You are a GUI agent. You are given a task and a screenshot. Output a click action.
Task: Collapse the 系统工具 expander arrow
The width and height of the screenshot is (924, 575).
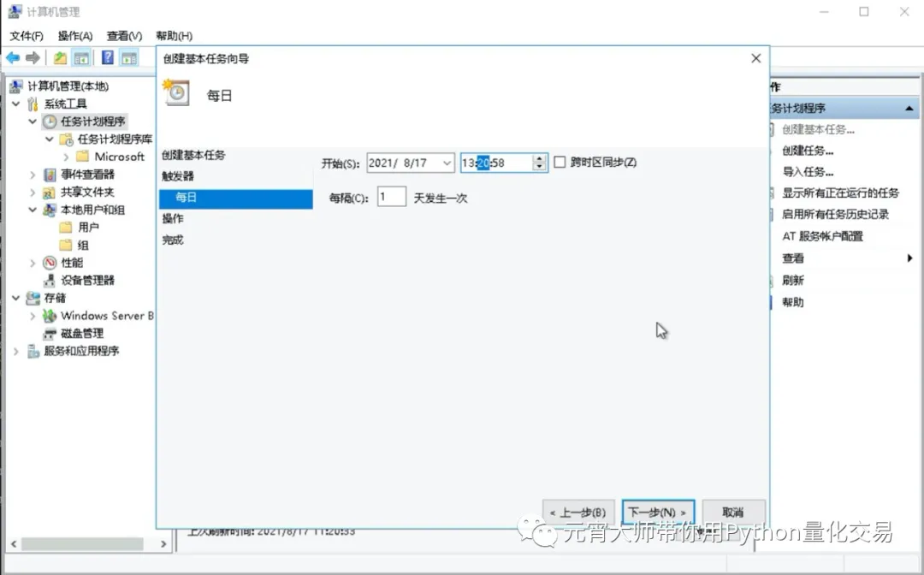(16, 104)
